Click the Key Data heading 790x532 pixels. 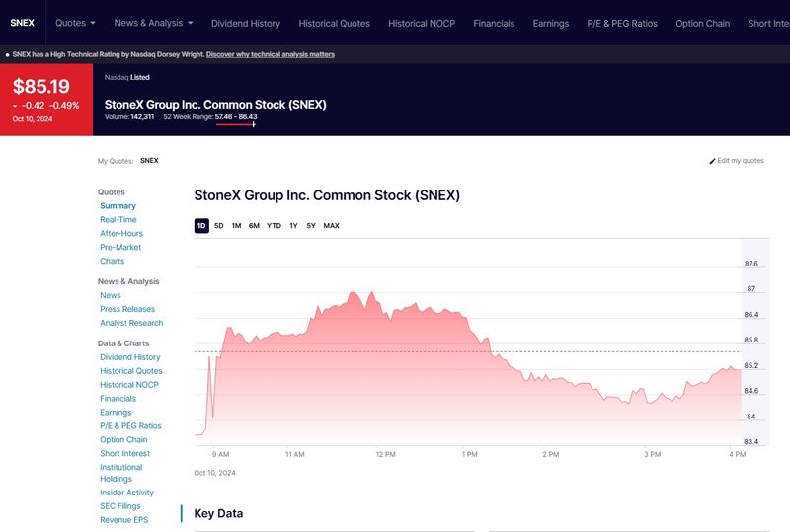pos(218,513)
